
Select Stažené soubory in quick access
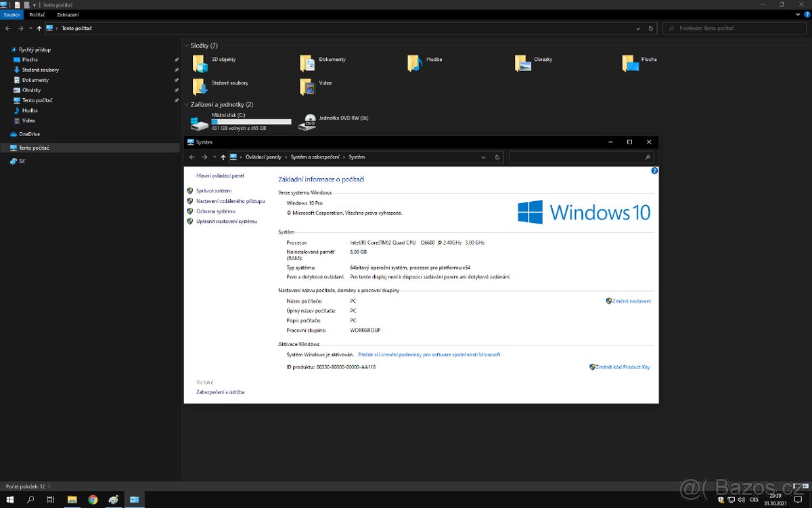tap(40, 70)
